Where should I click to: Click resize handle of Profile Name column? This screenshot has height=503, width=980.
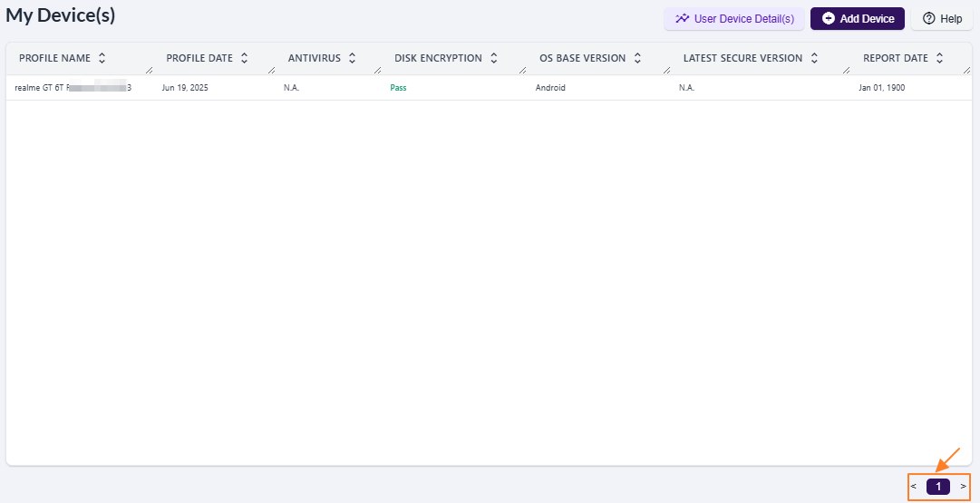click(x=149, y=70)
